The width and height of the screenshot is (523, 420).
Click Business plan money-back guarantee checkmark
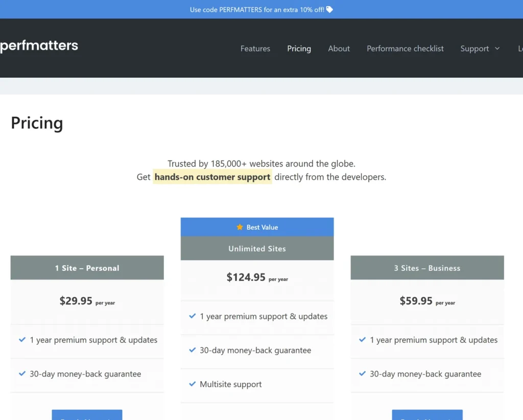point(363,374)
